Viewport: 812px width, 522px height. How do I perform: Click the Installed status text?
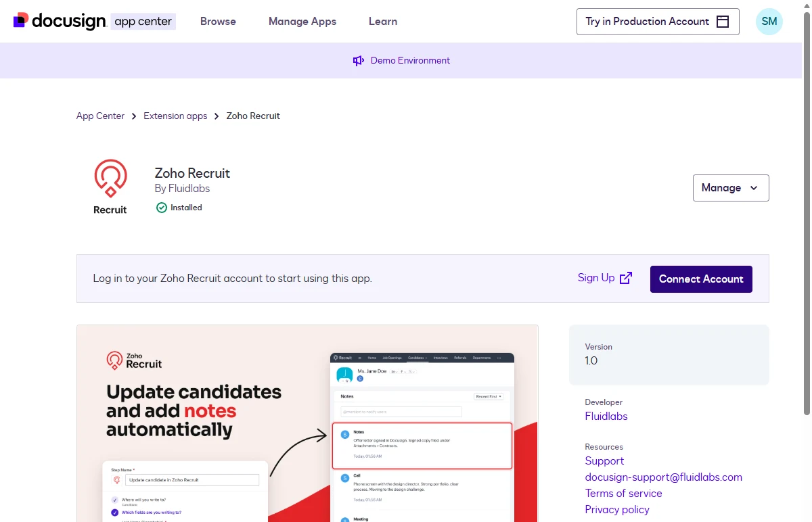tap(186, 208)
